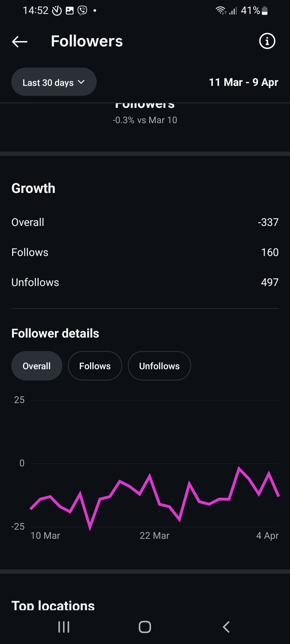290x644 pixels.
Task: Select the Overall chart filter chip
Action: pos(37,366)
